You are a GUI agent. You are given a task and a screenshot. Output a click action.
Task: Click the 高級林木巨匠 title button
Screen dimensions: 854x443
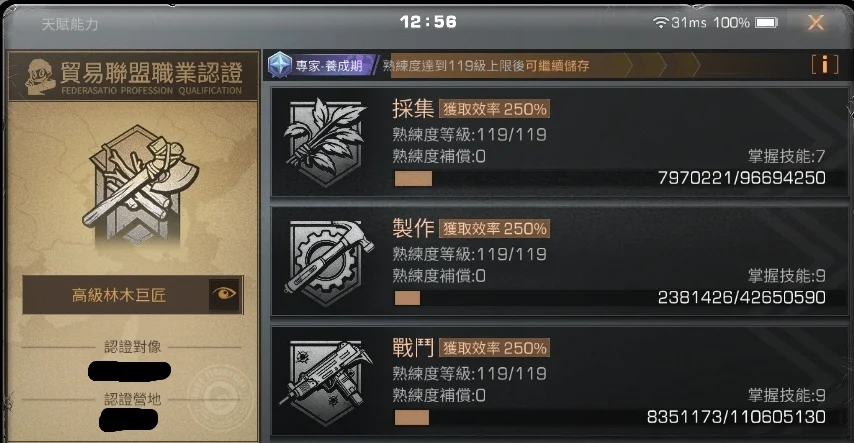click(x=118, y=295)
